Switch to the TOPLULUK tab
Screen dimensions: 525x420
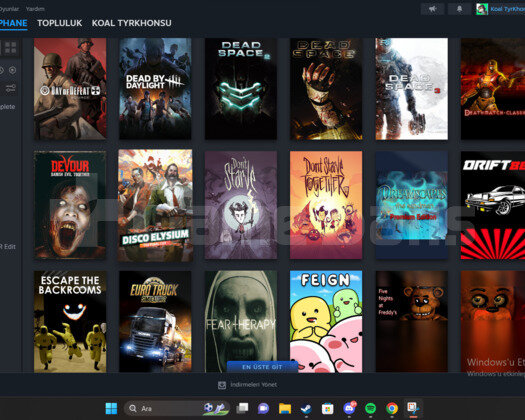tap(60, 23)
